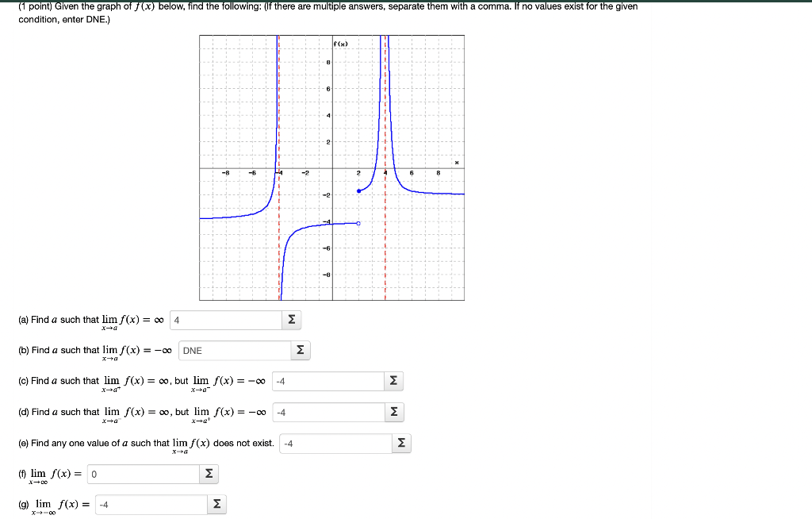The width and height of the screenshot is (812, 519).
Task: Click the x axis label on the graph
Action: coord(458,161)
